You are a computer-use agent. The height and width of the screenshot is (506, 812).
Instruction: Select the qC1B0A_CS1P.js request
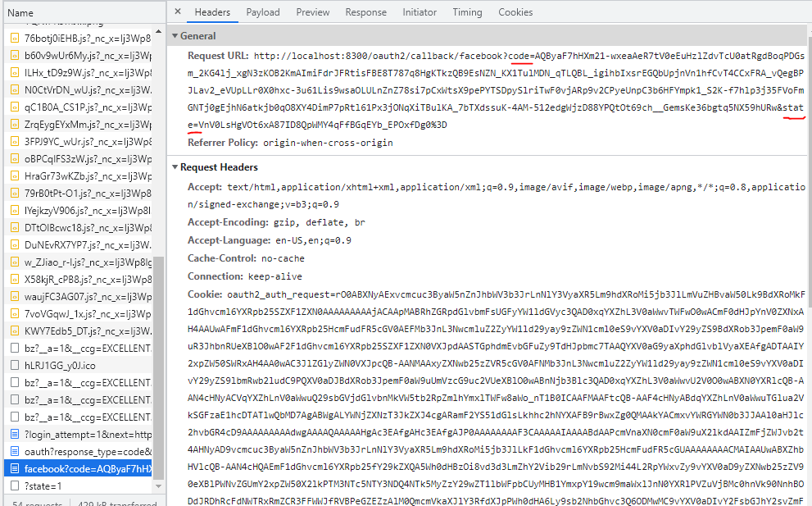(x=78, y=107)
